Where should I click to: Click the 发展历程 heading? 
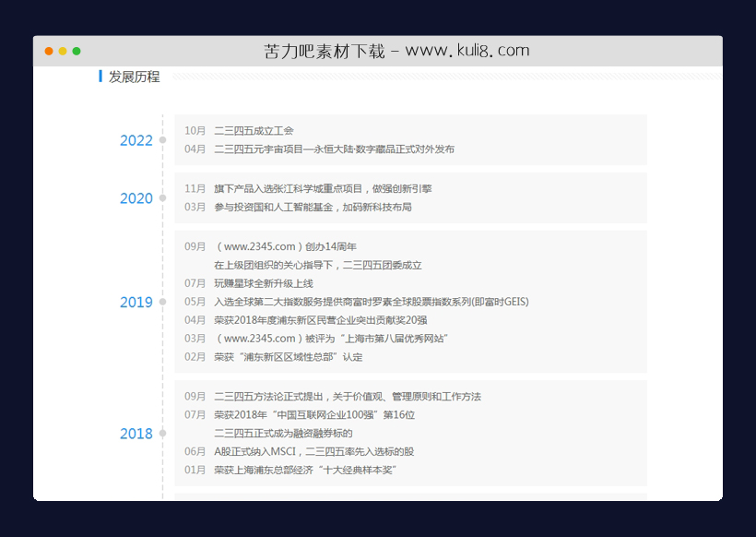(135, 77)
